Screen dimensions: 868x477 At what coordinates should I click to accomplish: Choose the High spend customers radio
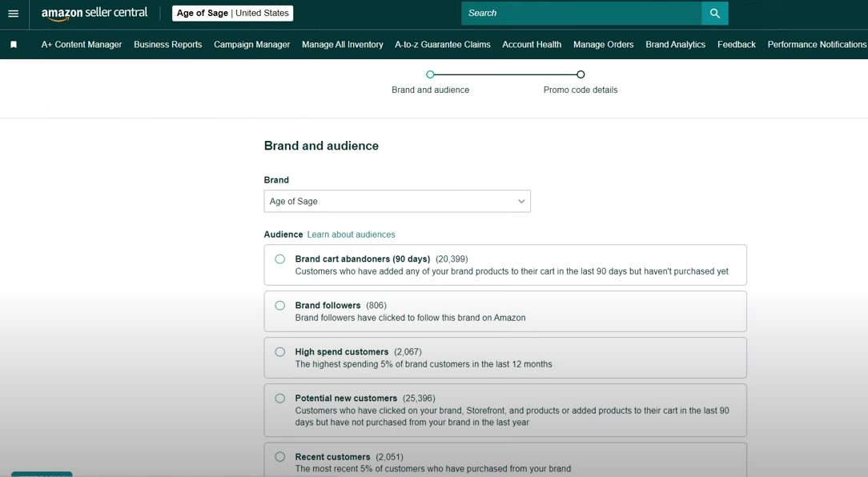tap(280, 352)
